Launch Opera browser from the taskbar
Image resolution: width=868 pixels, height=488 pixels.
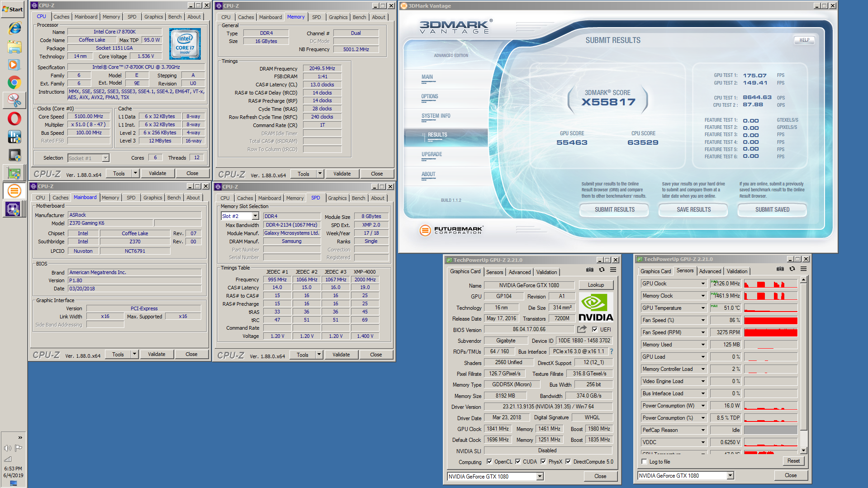pos(14,118)
